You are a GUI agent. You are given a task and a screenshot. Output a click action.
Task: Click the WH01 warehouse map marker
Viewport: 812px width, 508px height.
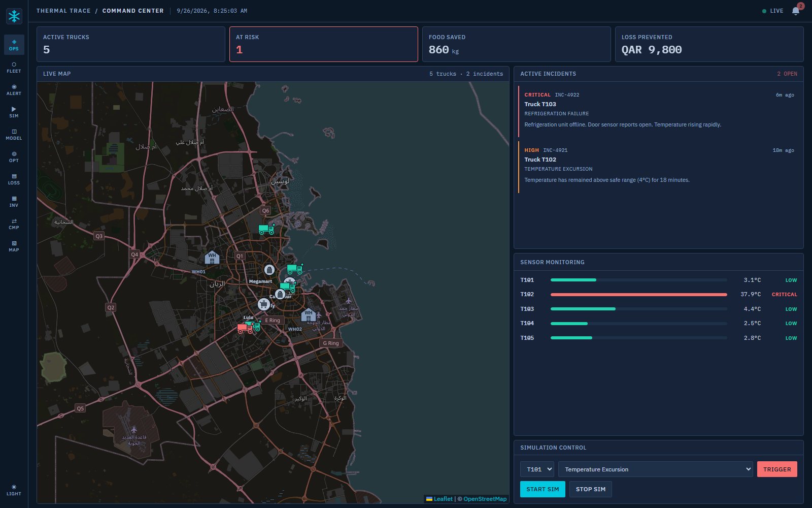(x=212, y=258)
